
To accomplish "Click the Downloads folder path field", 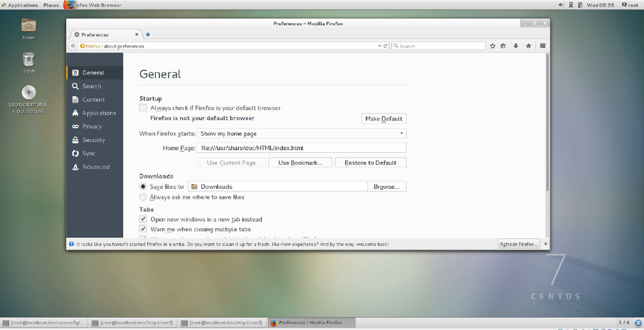I will coord(278,186).
